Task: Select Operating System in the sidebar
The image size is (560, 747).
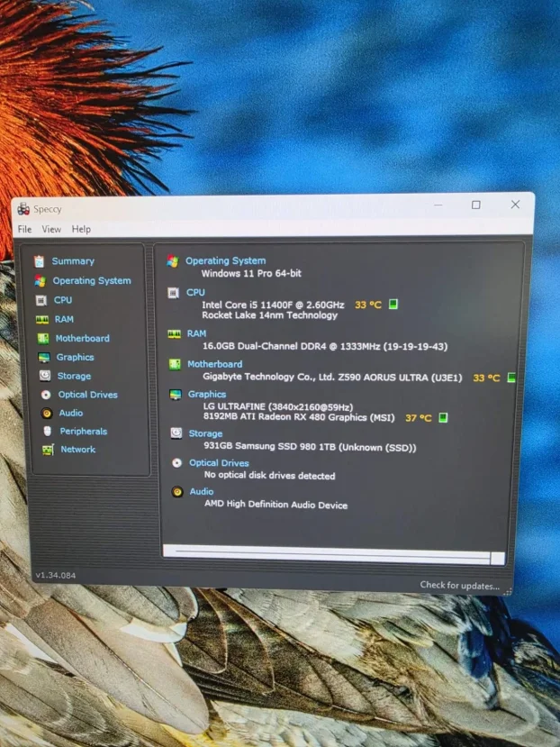Action: 92,281
